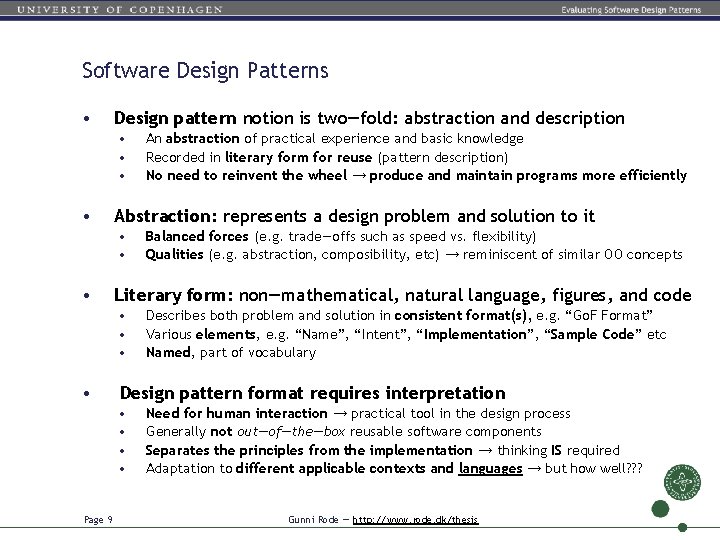
Task: Click line 'Generally not out-of-the-box reusable'
Action: click(x=343, y=432)
